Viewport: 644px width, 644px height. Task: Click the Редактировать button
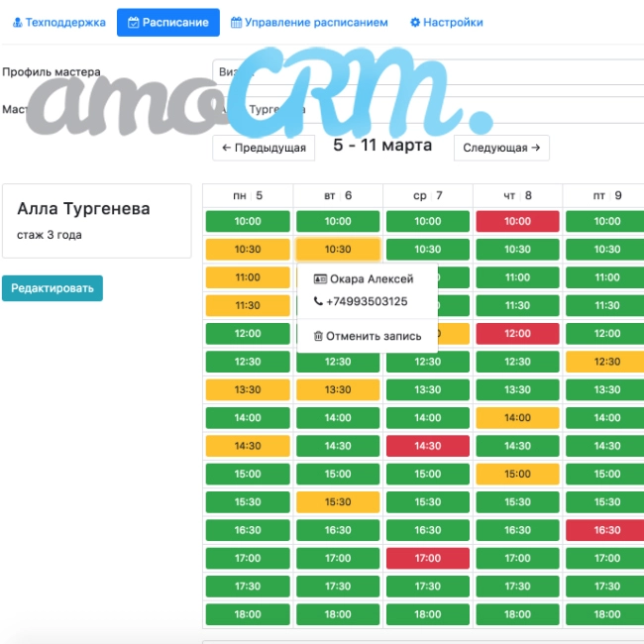53,288
